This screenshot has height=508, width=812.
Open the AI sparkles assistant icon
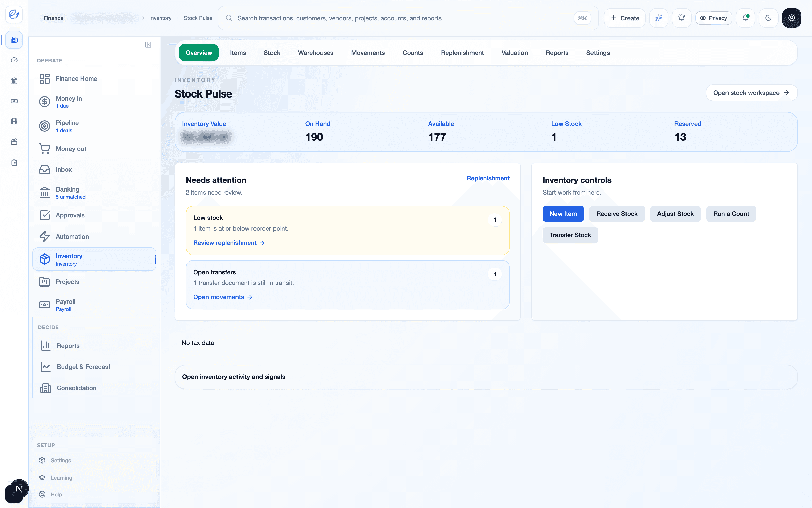click(x=659, y=18)
